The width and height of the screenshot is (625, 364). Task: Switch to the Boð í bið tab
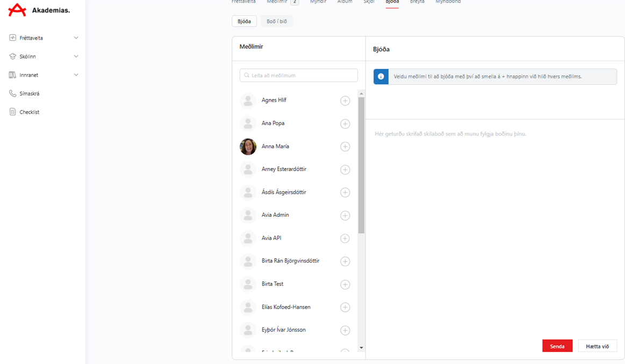[277, 21]
